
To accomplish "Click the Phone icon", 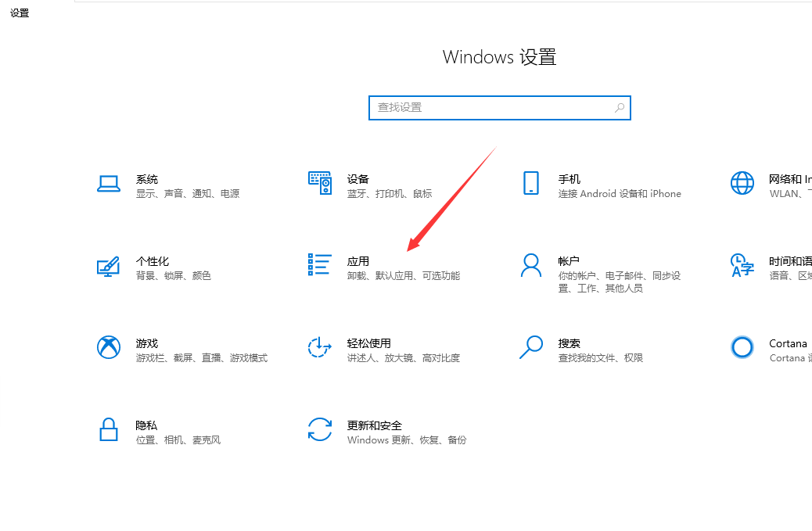I will [x=531, y=183].
